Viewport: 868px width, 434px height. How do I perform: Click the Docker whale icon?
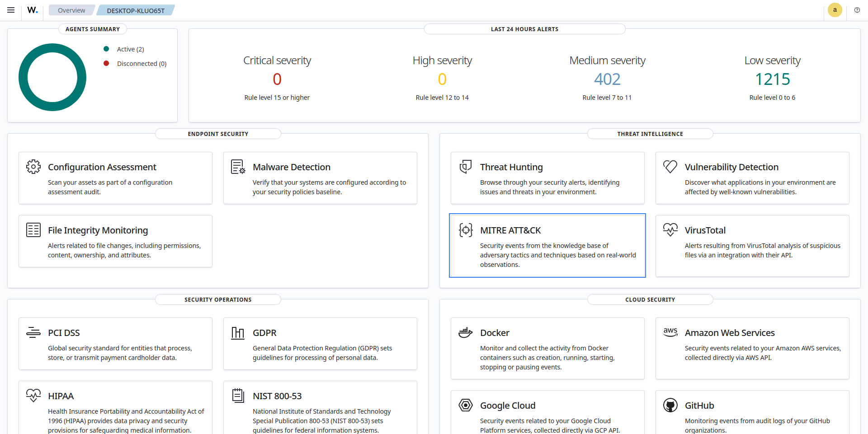[465, 333]
